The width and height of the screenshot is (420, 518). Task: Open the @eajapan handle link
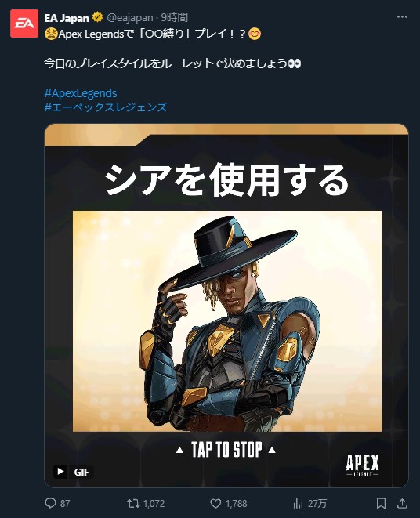coord(130,17)
